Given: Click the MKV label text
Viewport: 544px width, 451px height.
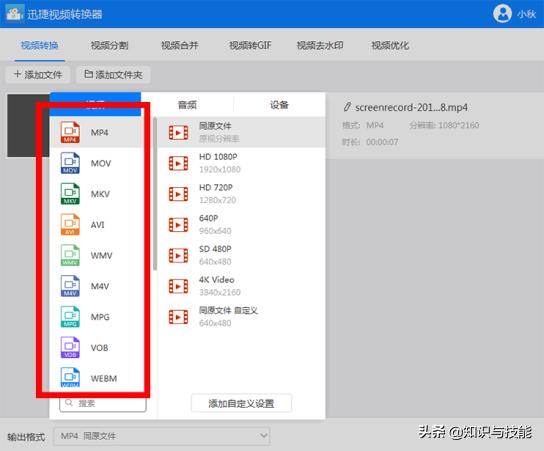Looking at the screenshot, I should 100,194.
